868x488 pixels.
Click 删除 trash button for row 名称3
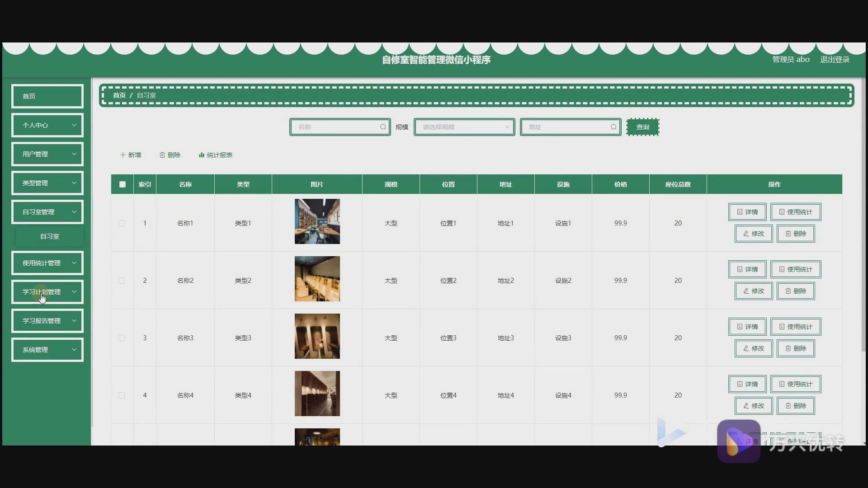(x=795, y=348)
